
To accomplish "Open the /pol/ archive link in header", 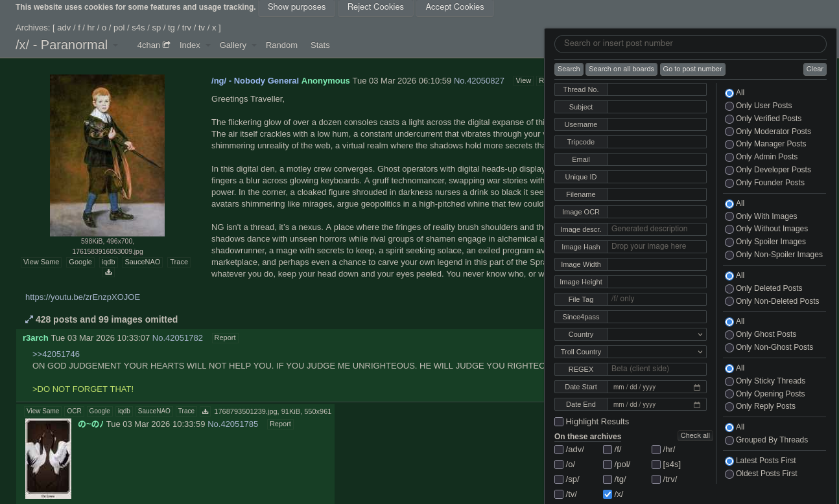I will 119,28.
